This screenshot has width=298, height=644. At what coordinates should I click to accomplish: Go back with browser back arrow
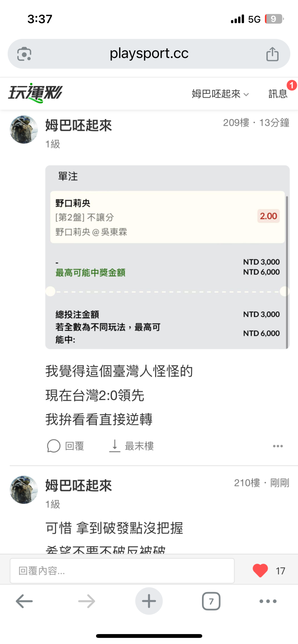pyautogui.click(x=24, y=601)
